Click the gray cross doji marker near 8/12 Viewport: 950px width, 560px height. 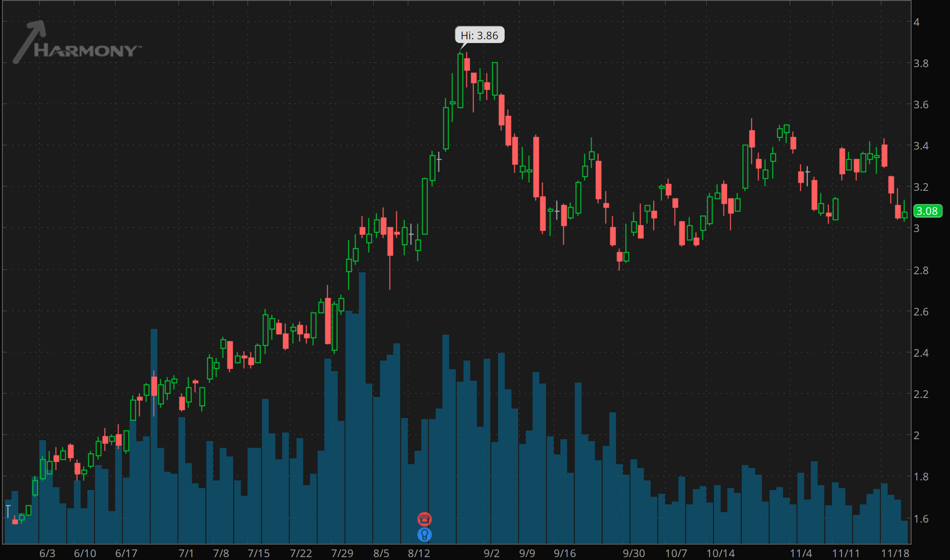pyautogui.click(x=411, y=233)
